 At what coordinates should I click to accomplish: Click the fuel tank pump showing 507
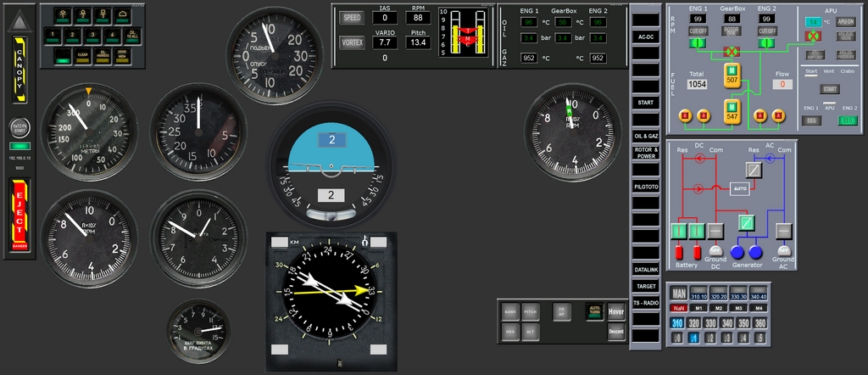[x=732, y=76]
